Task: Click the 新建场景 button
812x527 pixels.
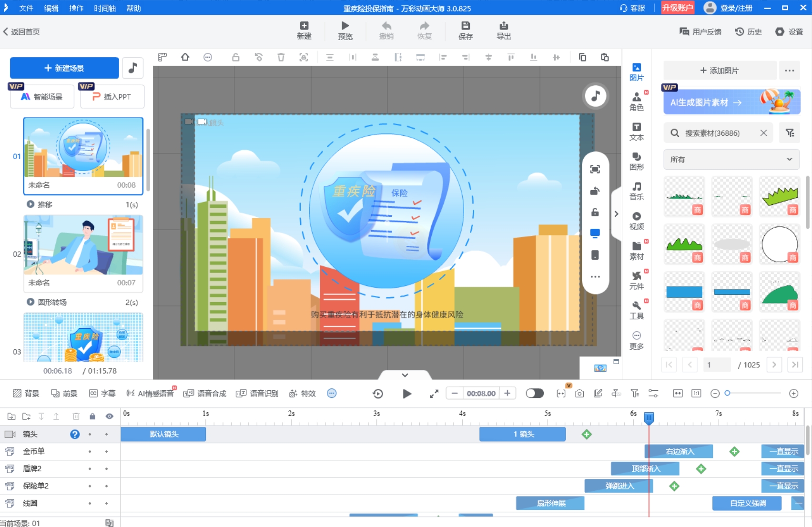Action: pos(64,68)
